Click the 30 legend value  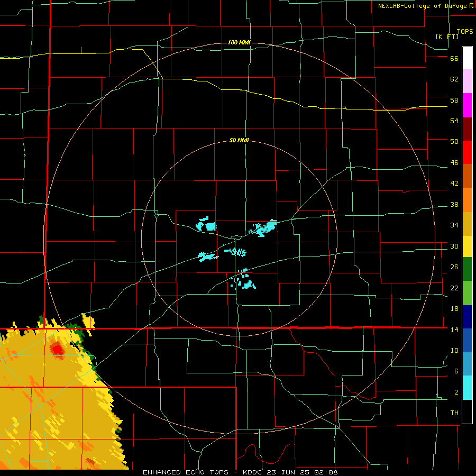click(x=454, y=246)
